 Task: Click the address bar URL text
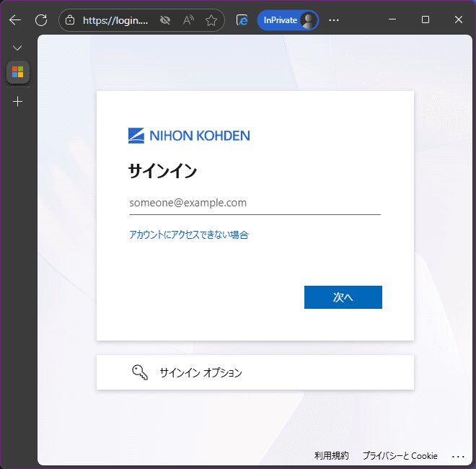pos(115,20)
